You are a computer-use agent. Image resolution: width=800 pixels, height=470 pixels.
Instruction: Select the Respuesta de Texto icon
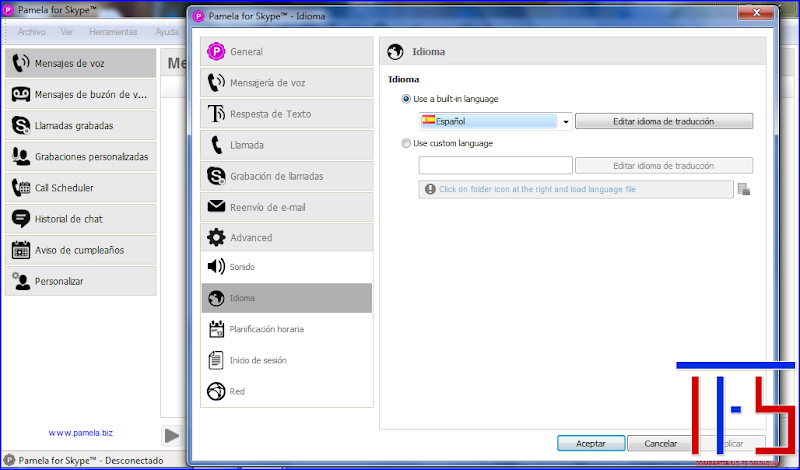click(216, 114)
